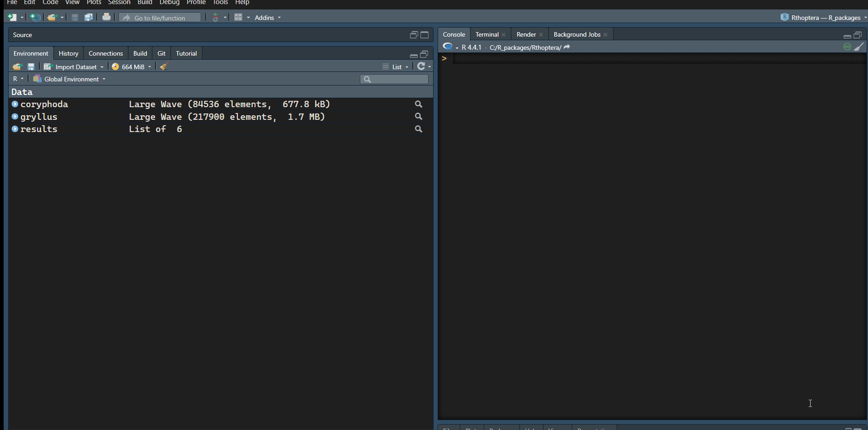Open the Rthoptera project menu

point(824,18)
